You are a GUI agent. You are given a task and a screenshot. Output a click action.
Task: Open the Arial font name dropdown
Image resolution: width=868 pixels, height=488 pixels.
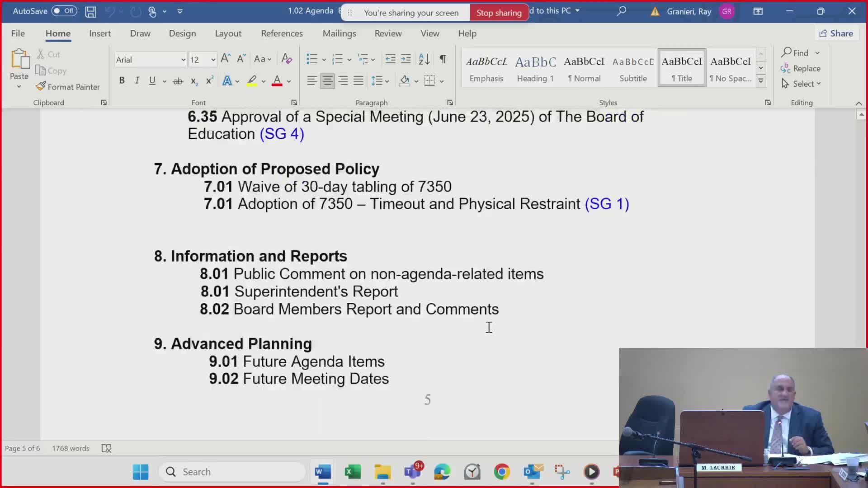click(x=183, y=60)
